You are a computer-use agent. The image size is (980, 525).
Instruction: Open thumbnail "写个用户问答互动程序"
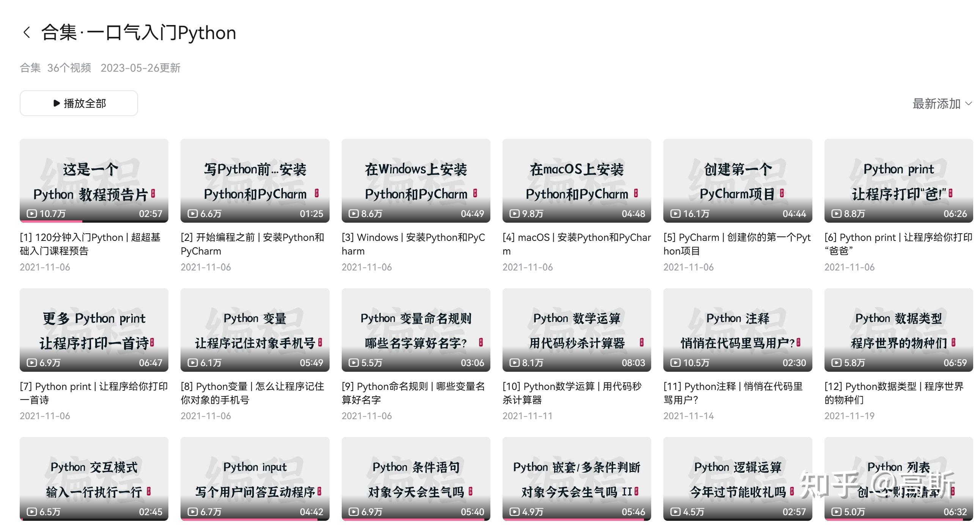tap(255, 479)
